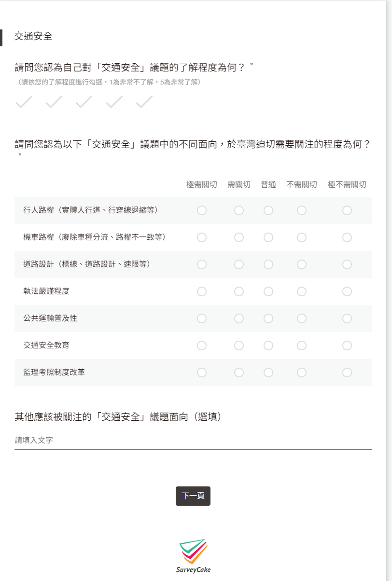Choose 普通 for 監理考照制度改革
The image size is (392, 581).
tap(268, 373)
